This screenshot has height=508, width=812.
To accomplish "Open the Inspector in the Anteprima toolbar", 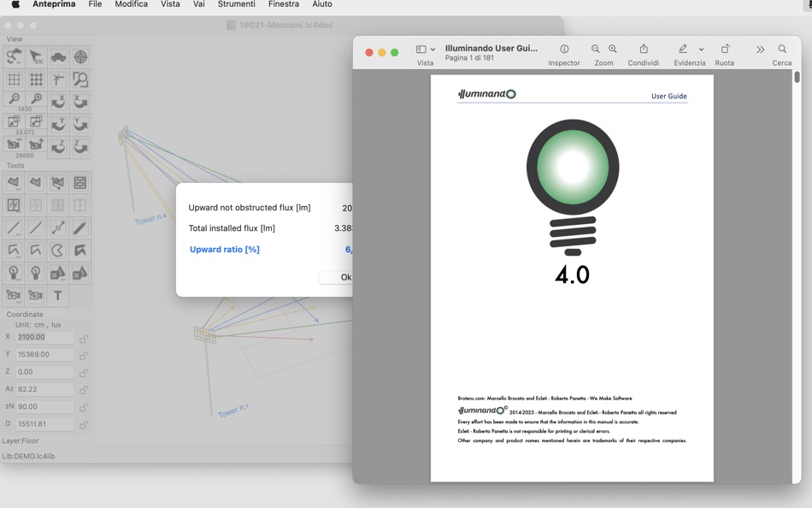I will 564,49.
